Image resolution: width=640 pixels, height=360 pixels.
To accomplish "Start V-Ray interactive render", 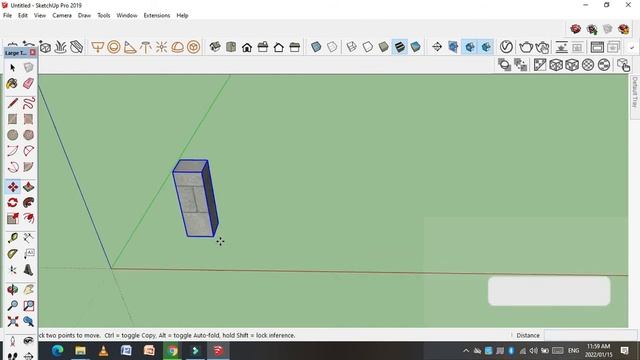I will pyautogui.click(x=542, y=47).
